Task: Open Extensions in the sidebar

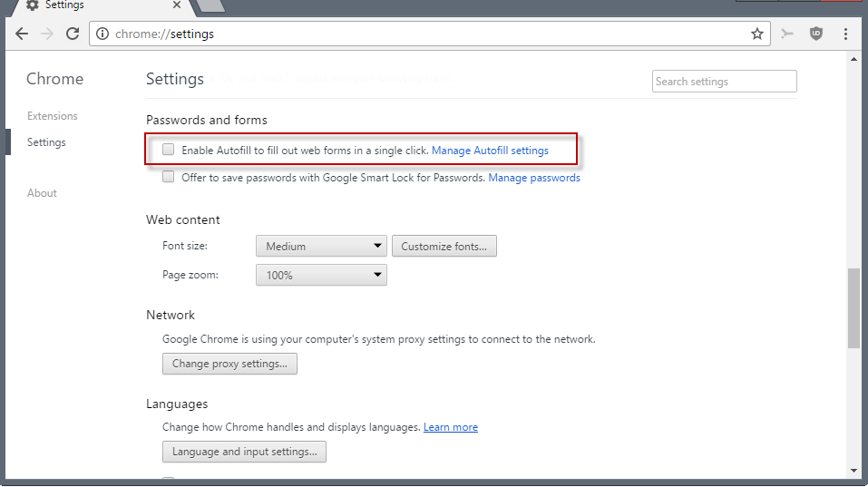Action: tap(52, 116)
